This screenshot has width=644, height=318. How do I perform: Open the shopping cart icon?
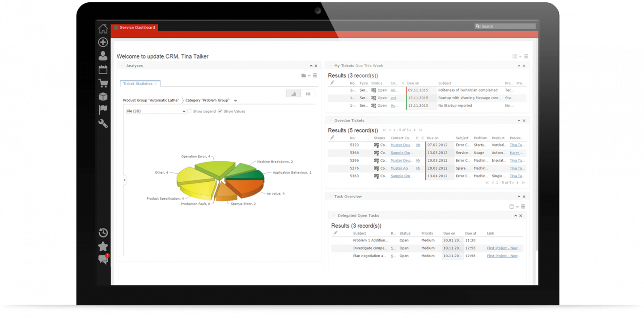click(103, 83)
